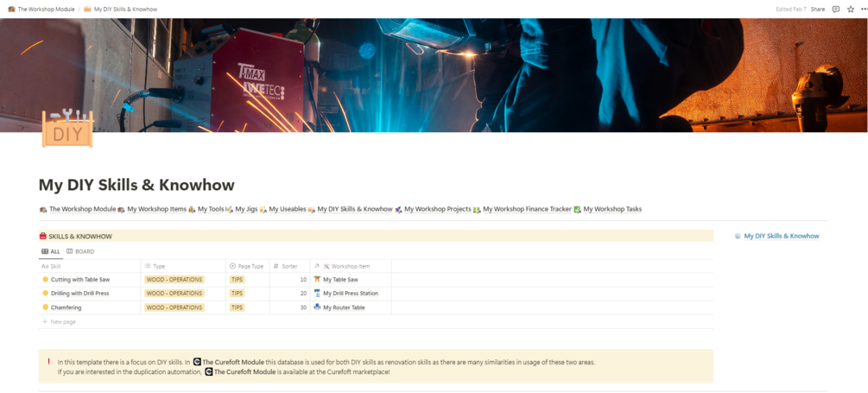Open the My Router Table relation
The height and width of the screenshot is (393, 868).
(x=344, y=307)
